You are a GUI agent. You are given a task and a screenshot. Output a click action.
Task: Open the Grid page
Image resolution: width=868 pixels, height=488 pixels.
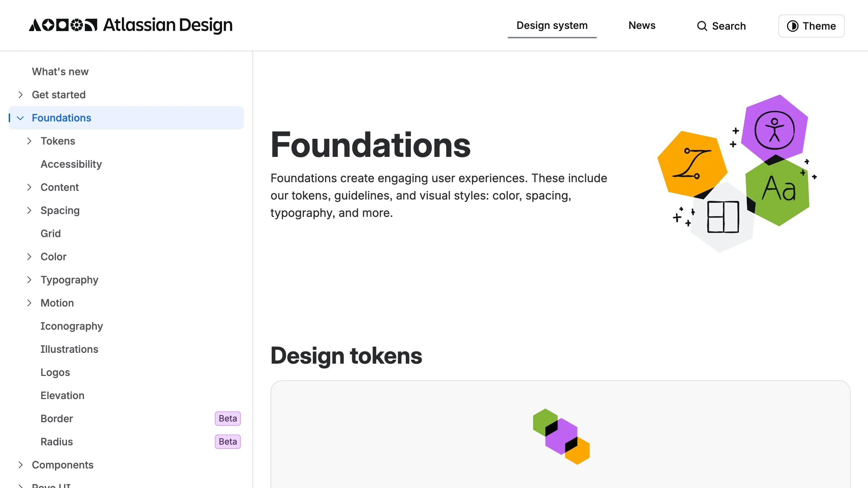(51, 234)
